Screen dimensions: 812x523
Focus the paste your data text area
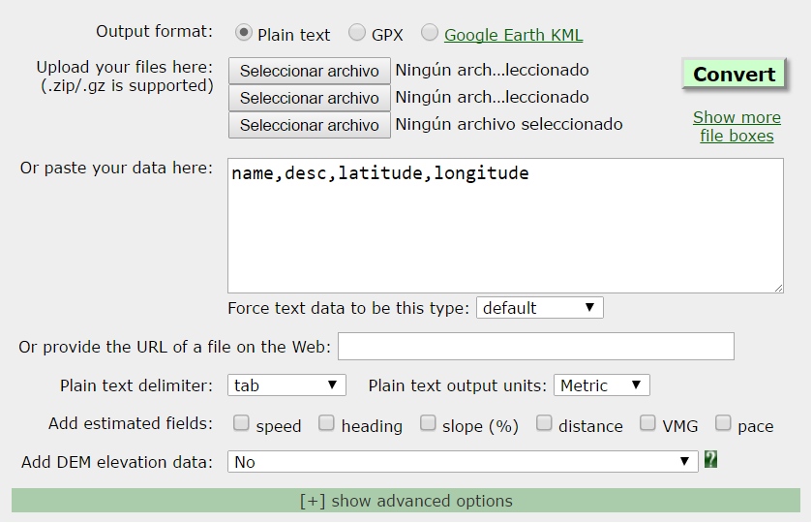pyautogui.click(x=505, y=226)
